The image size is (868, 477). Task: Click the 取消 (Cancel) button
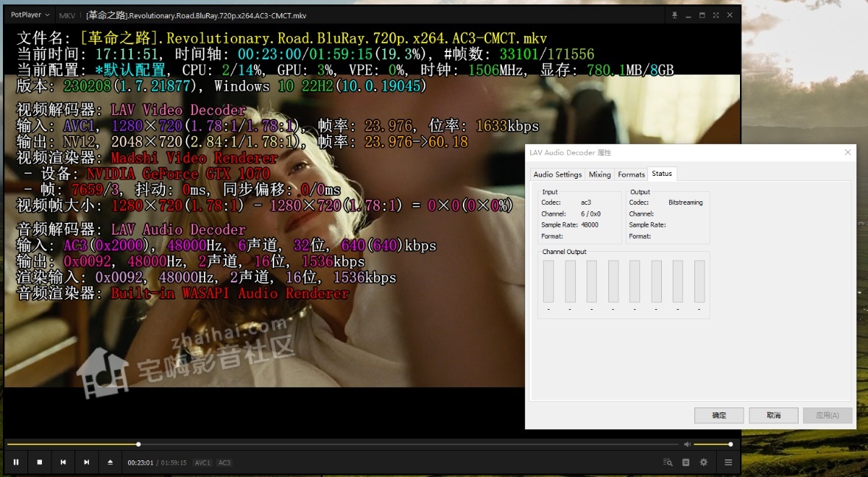point(773,415)
